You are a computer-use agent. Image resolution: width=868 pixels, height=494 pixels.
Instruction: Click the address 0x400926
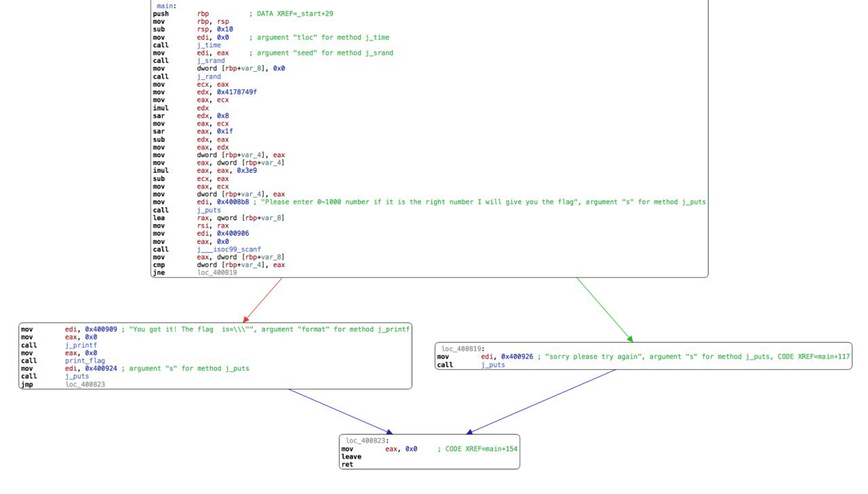click(517, 356)
